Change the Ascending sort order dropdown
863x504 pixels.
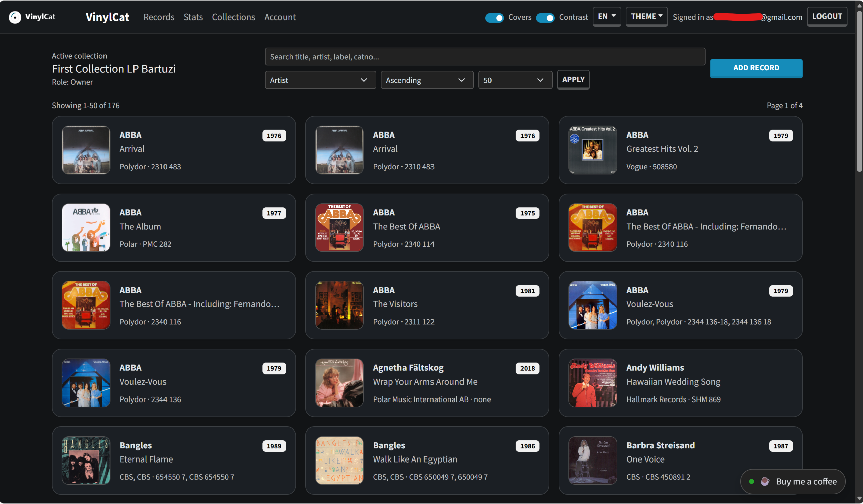[x=427, y=80]
